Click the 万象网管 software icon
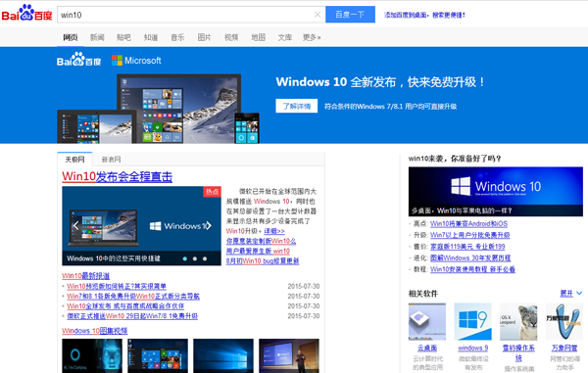This screenshot has height=373, width=588. tap(564, 321)
